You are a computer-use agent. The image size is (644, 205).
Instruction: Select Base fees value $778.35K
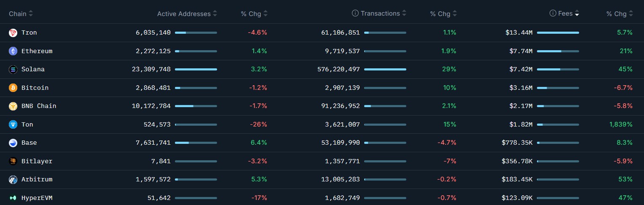point(517,143)
